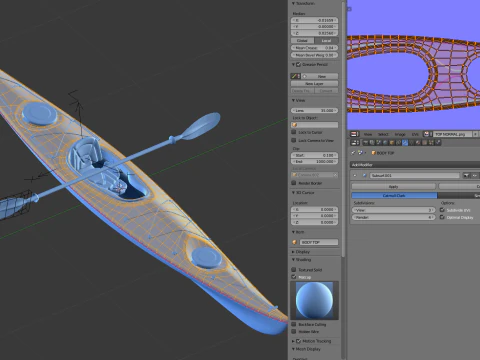Click the pin icon in properties breadcrumb
Screen dimensions: 480x360
point(353,153)
